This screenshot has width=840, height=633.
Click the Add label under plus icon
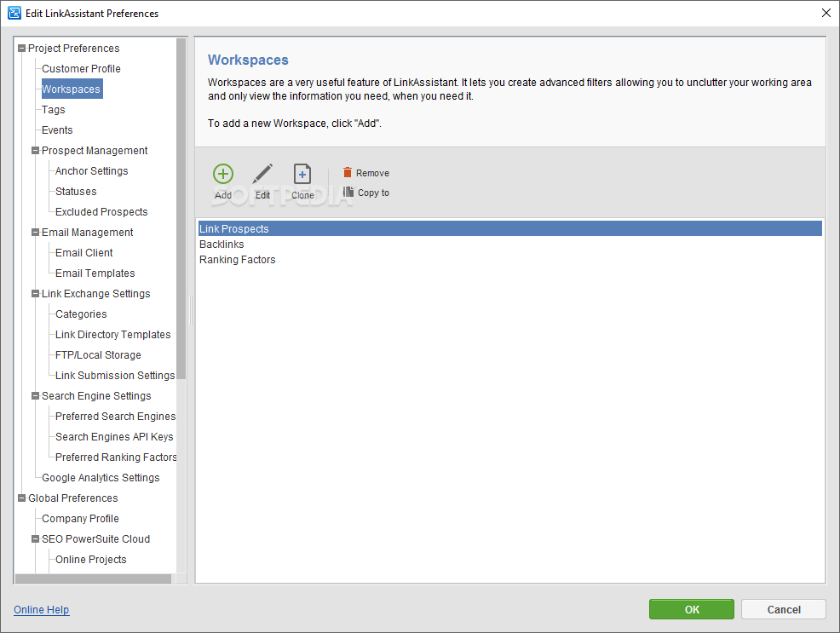[223, 195]
